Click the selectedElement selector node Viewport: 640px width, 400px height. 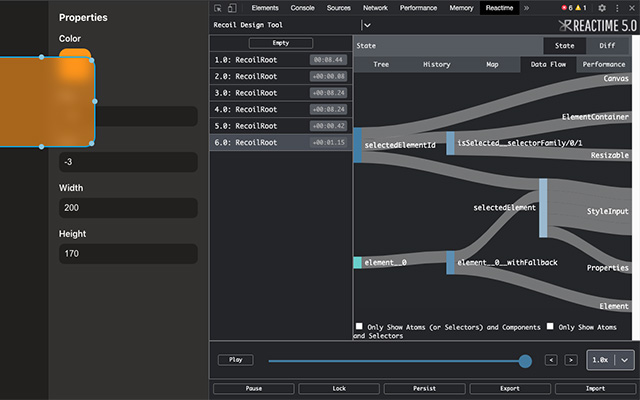coord(543,208)
